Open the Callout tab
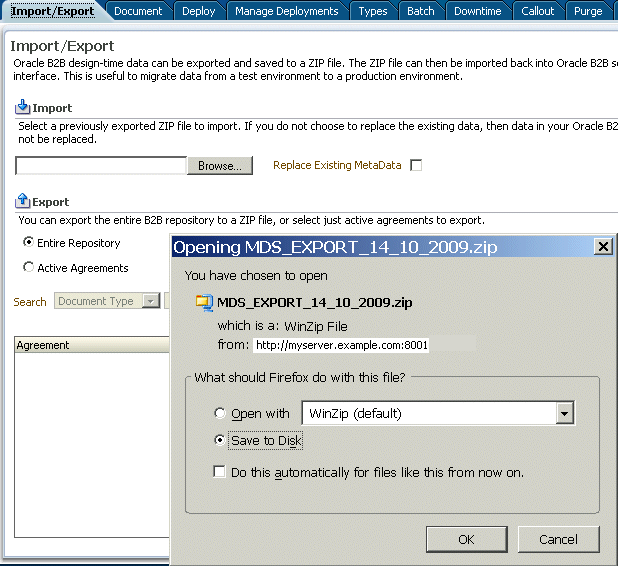The width and height of the screenshot is (619, 566). [537, 11]
